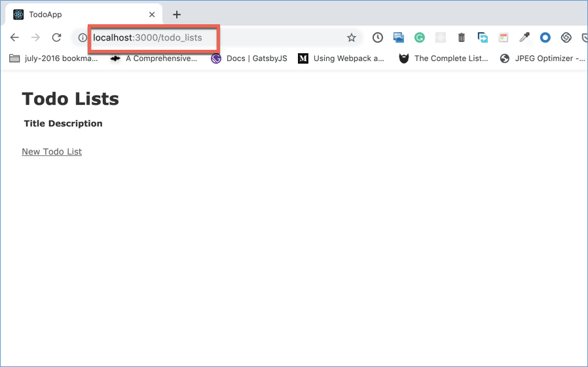Open a new browser tab
The width and height of the screenshot is (588, 367).
pyautogui.click(x=177, y=14)
